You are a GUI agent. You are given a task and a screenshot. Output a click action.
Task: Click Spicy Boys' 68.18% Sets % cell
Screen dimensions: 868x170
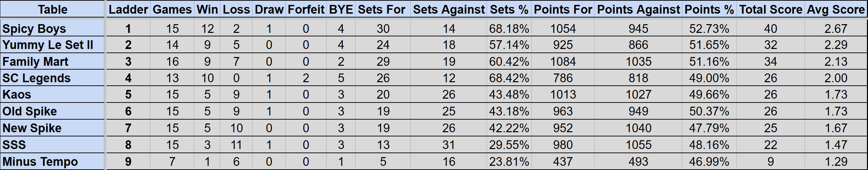pos(509,29)
